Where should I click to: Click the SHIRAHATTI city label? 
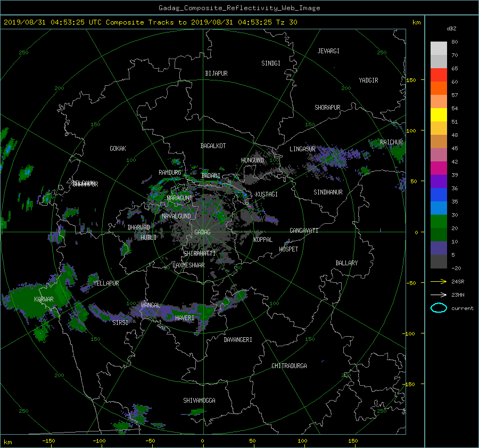coord(200,253)
